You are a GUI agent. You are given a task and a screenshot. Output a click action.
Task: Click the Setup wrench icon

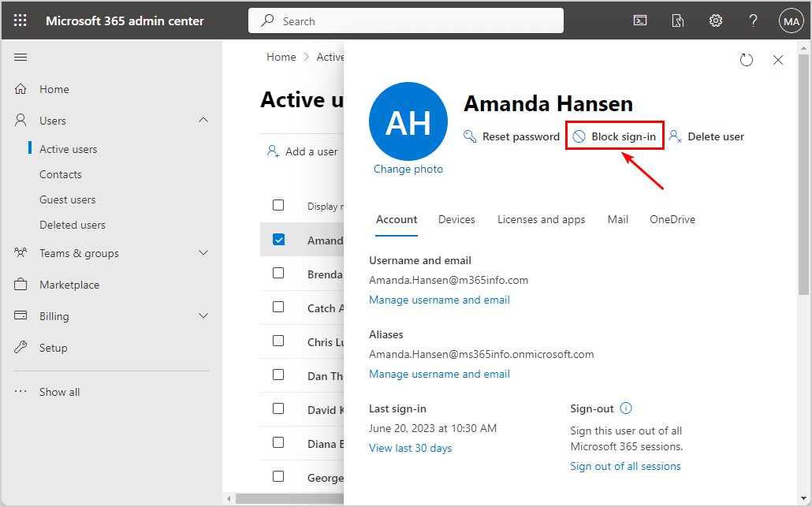(x=20, y=347)
